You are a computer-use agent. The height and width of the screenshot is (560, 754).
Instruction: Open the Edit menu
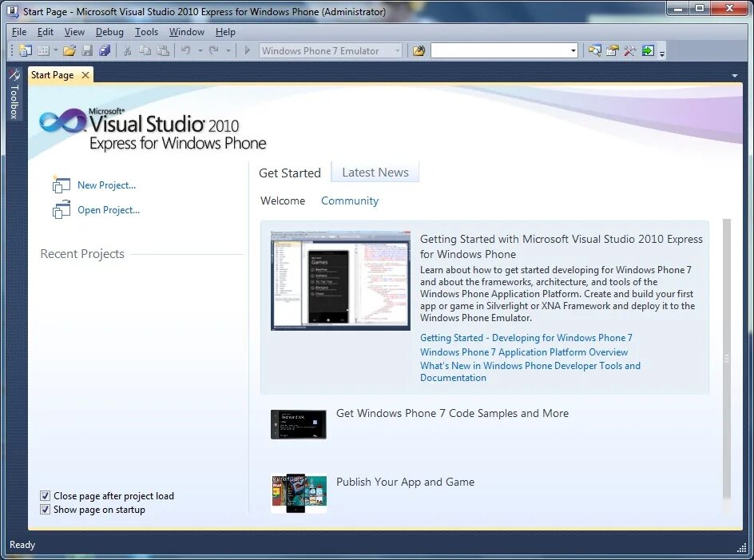coord(46,32)
